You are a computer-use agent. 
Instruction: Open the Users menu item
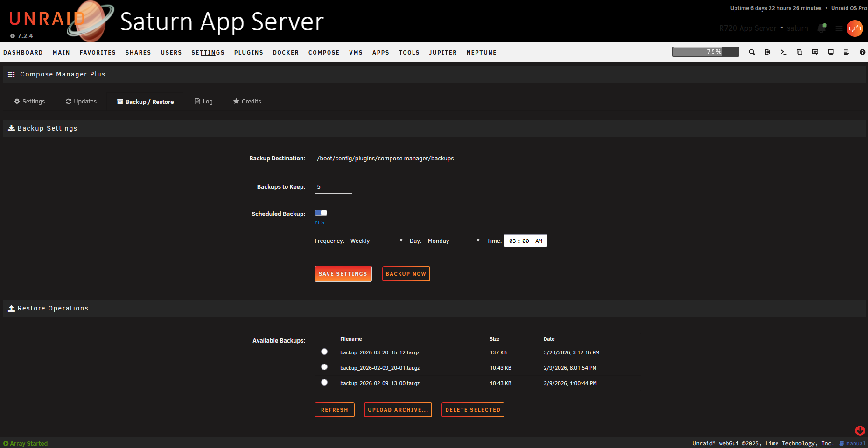click(x=171, y=53)
